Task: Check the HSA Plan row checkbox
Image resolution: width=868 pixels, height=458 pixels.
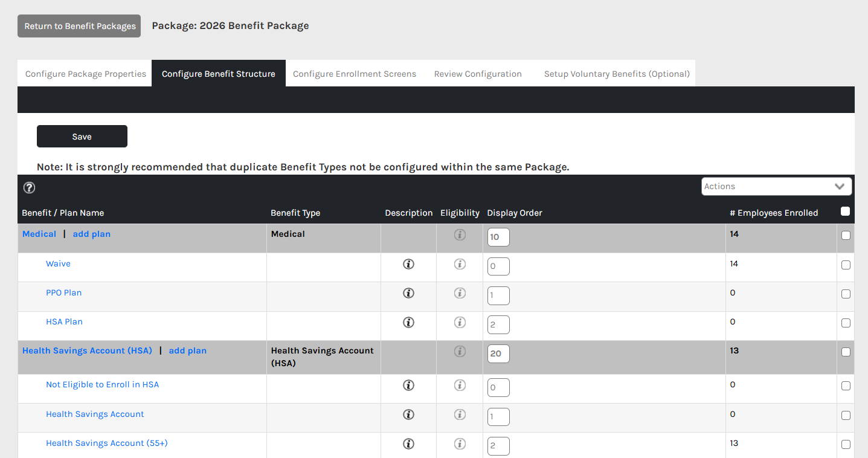Action: [846, 323]
